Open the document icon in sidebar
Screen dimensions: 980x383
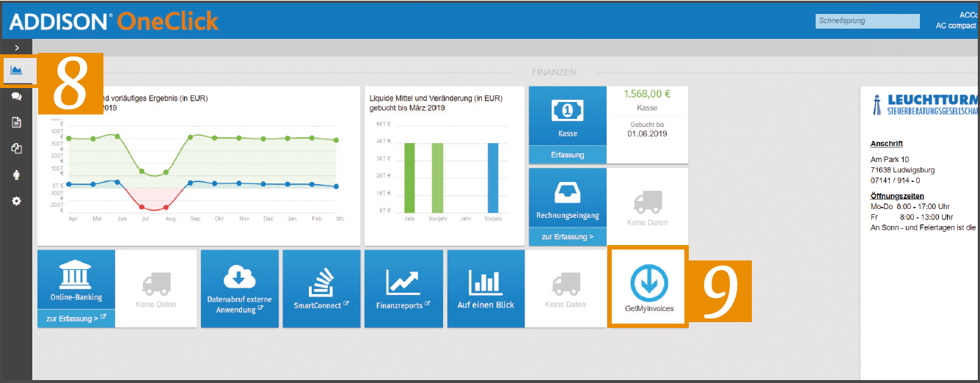(16, 123)
